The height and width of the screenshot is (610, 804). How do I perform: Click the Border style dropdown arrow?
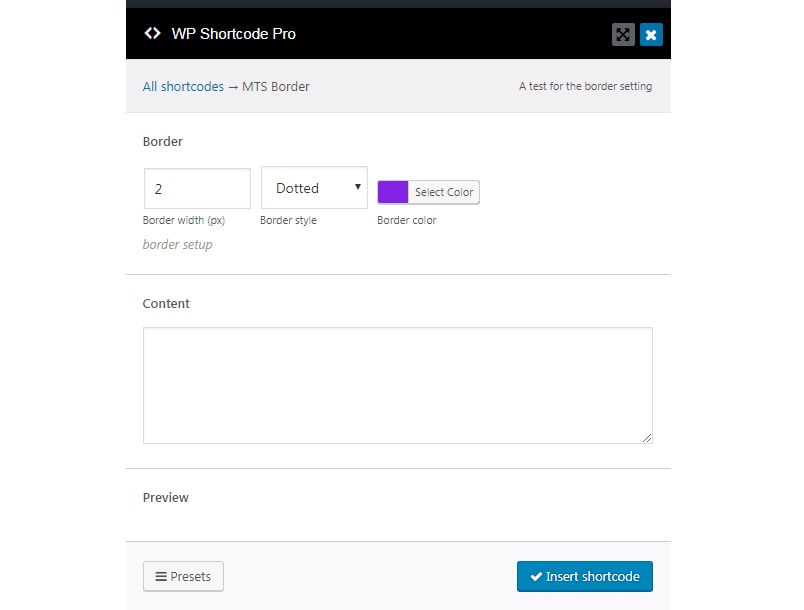tap(357, 187)
